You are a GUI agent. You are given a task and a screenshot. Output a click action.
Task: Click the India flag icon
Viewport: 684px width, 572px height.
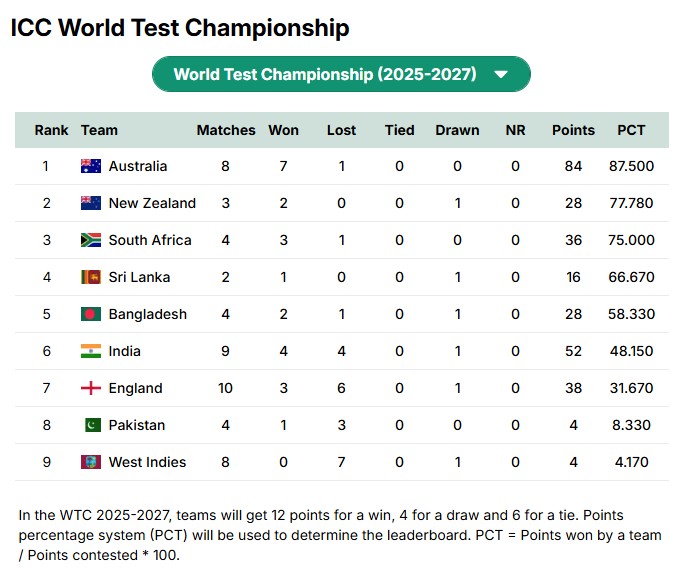pos(91,351)
